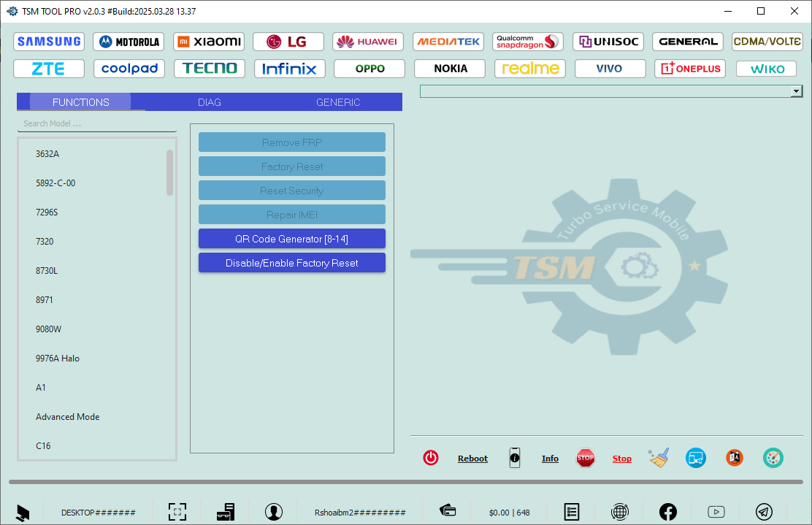Open the Telegram icon in status bar

[x=764, y=512]
